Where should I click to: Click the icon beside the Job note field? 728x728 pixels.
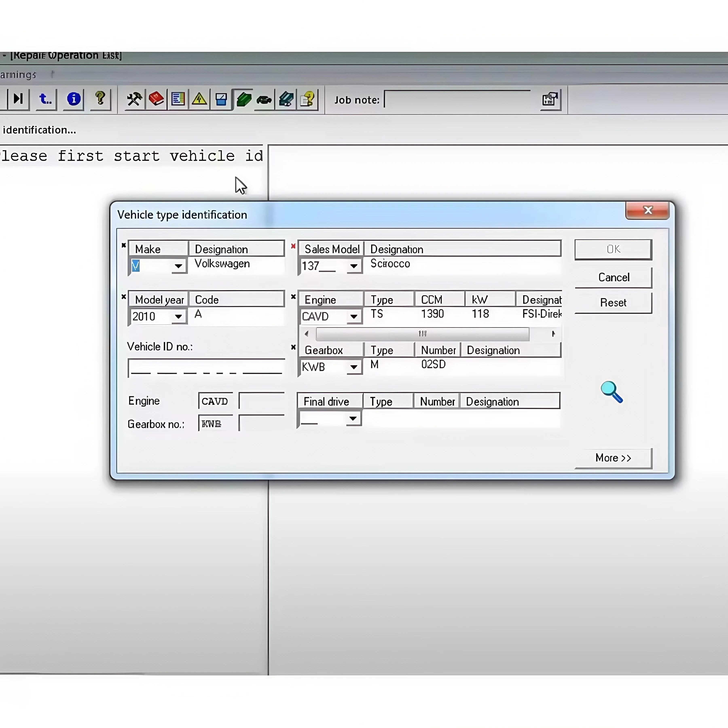(550, 99)
